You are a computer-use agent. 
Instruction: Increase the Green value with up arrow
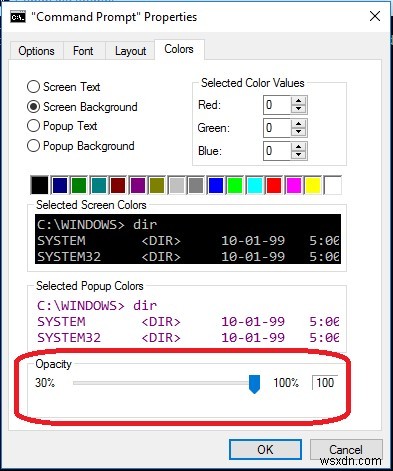(298, 123)
